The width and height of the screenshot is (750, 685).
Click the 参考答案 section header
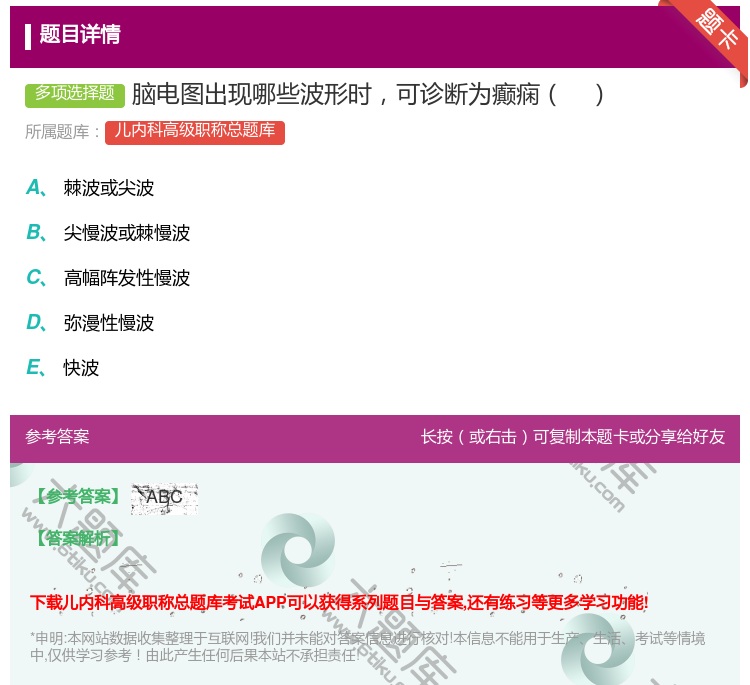57,437
